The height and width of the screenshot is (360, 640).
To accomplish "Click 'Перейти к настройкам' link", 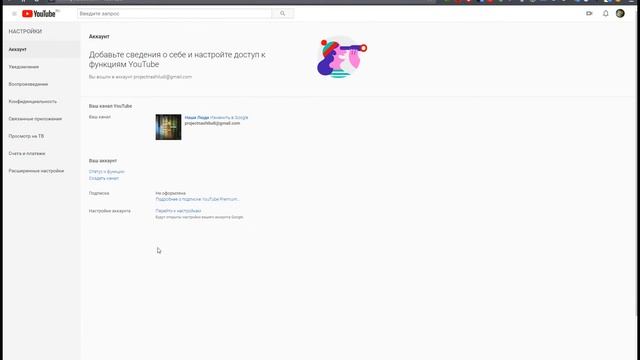I will pos(178,211).
